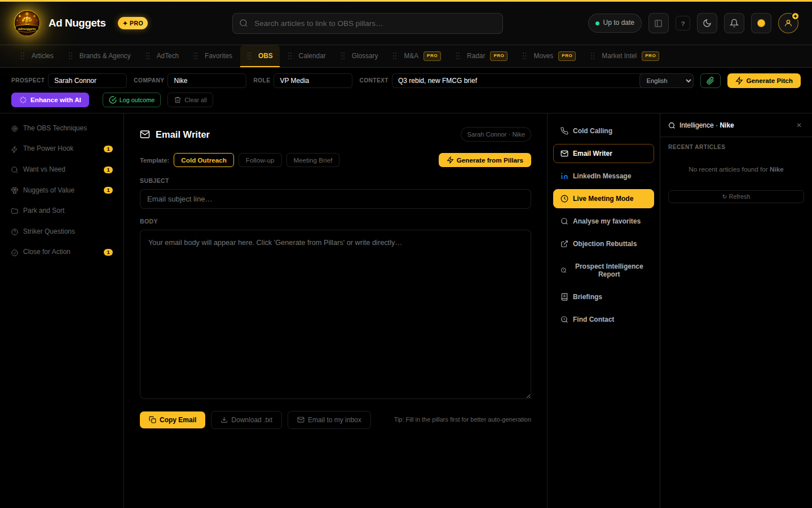The height and width of the screenshot is (508, 812).
Task: Click the yellow circle theme swatch
Action: 761,23
